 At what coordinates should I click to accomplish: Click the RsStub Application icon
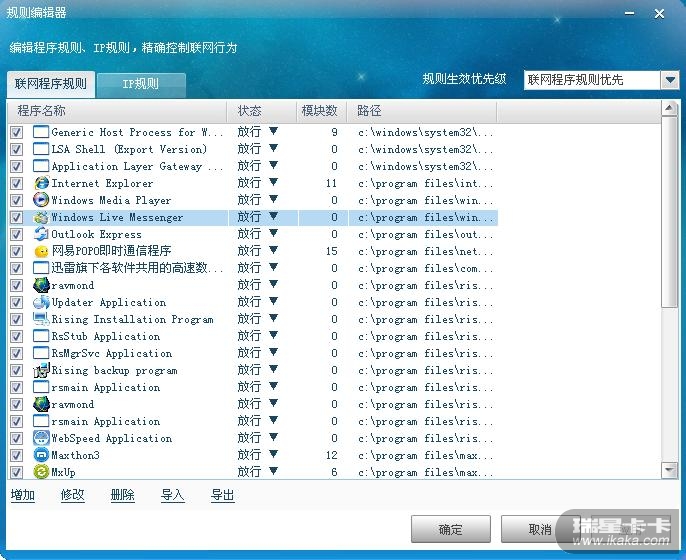click(x=41, y=336)
